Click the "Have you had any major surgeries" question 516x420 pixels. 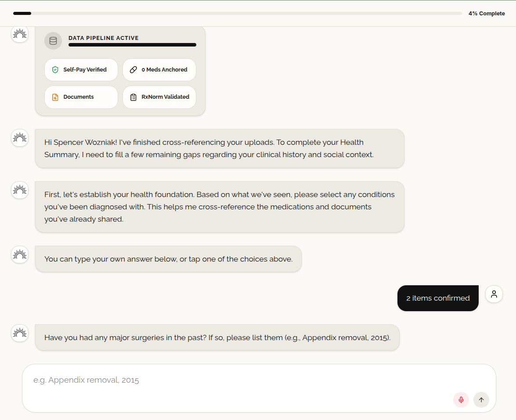(x=217, y=337)
